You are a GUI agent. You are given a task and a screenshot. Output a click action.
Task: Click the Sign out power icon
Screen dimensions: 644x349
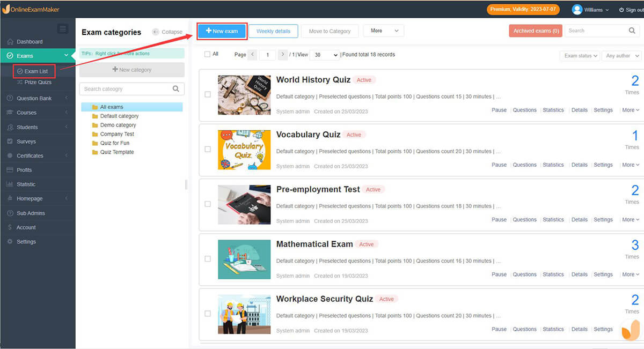(x=621, y=10)
